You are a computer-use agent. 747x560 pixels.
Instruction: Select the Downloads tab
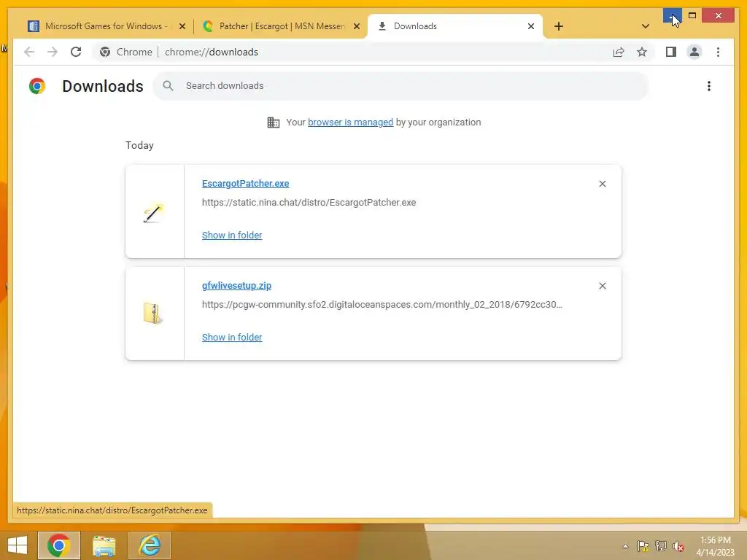coord(455,26)
